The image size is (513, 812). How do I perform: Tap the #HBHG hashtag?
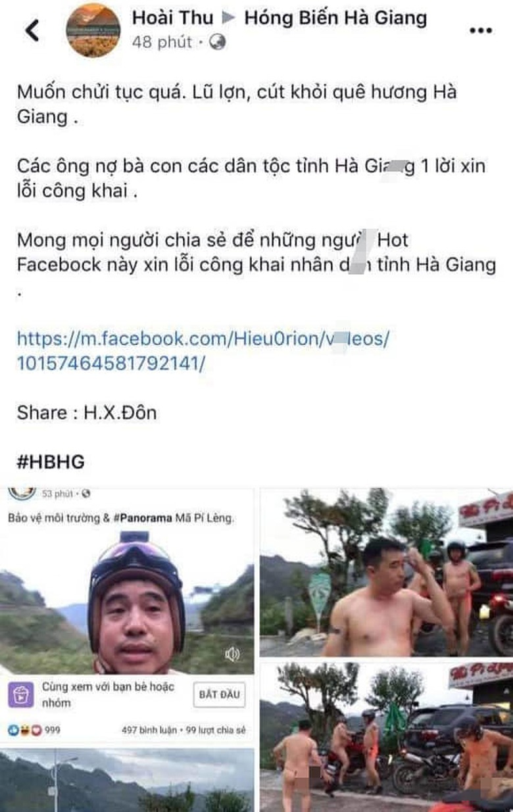pyautogui.click(x=51, y=462)
